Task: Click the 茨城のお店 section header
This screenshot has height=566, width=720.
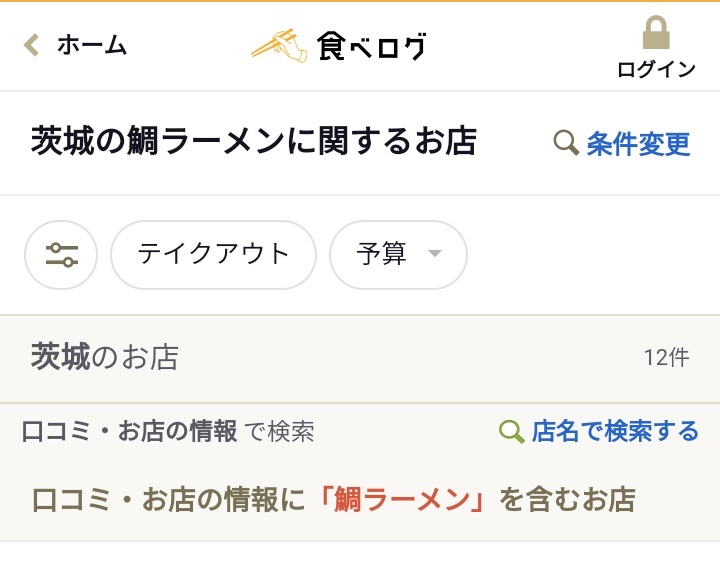Action: click(x=105, y=357)
